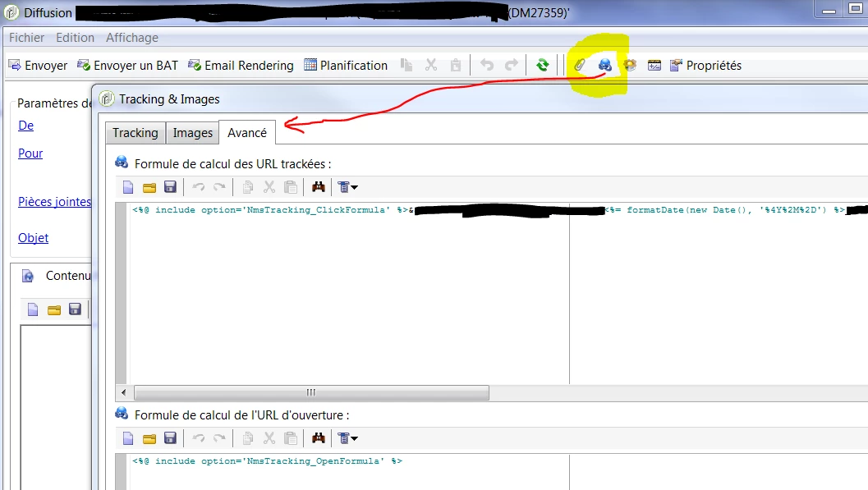Open Propriétés of the delivery
This screenshot has height=490, width=868.
tap(705, 66)
